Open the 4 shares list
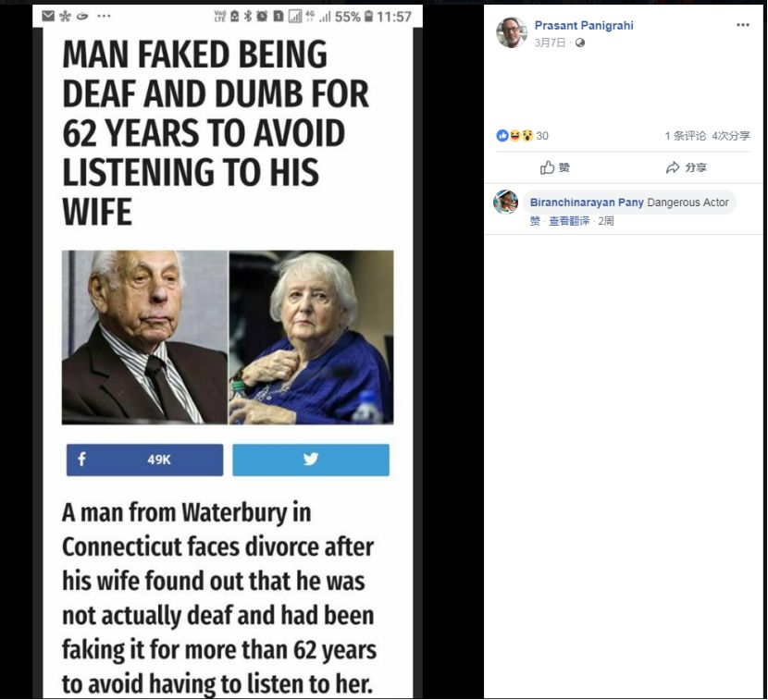 [x=731, y=136]
